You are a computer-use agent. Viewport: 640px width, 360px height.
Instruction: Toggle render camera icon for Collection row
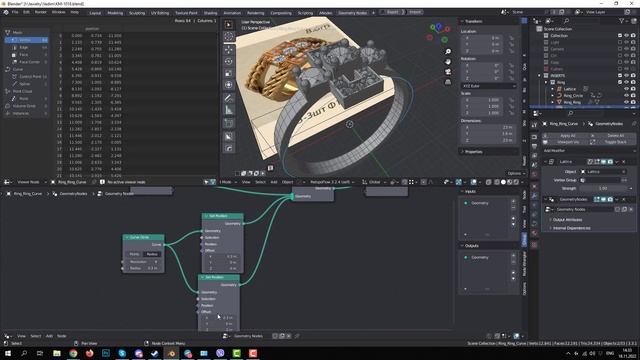(633, 36)
